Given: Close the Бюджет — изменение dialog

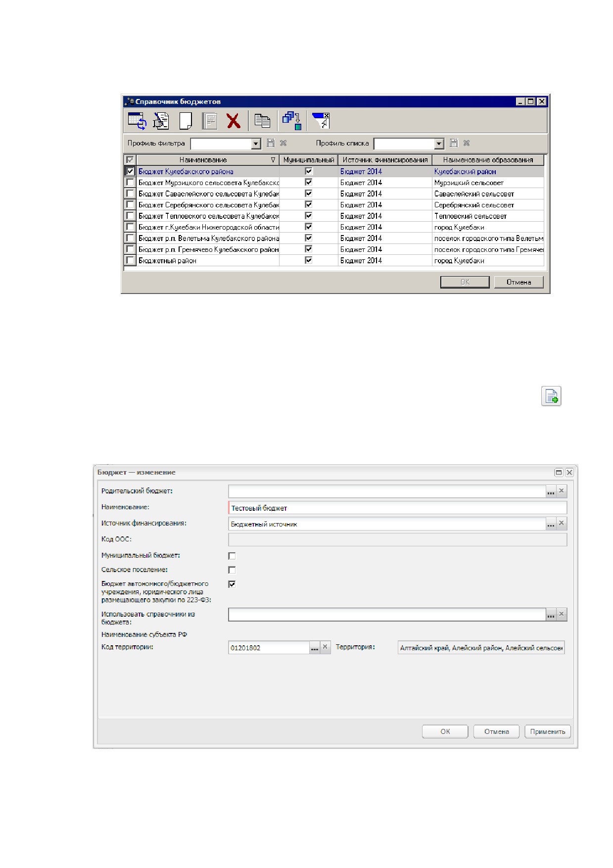Looking at the screenshot, I should [569, 473].
